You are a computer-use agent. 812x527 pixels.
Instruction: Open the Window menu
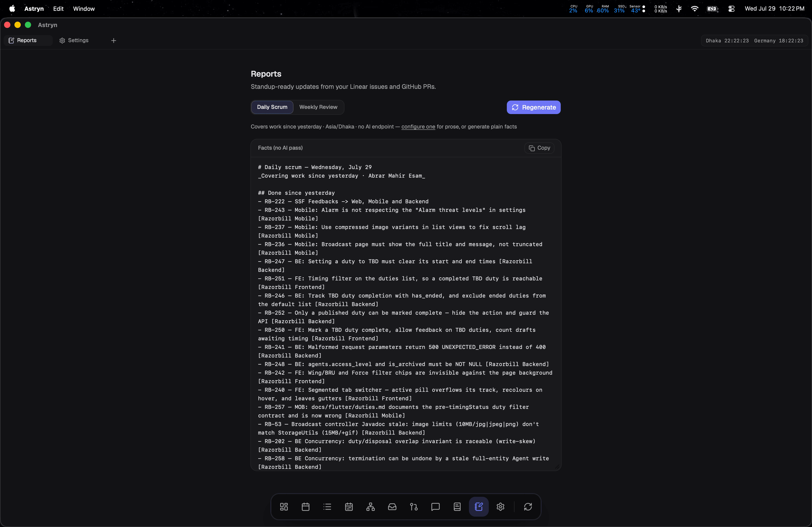click(x=84, y=9)
